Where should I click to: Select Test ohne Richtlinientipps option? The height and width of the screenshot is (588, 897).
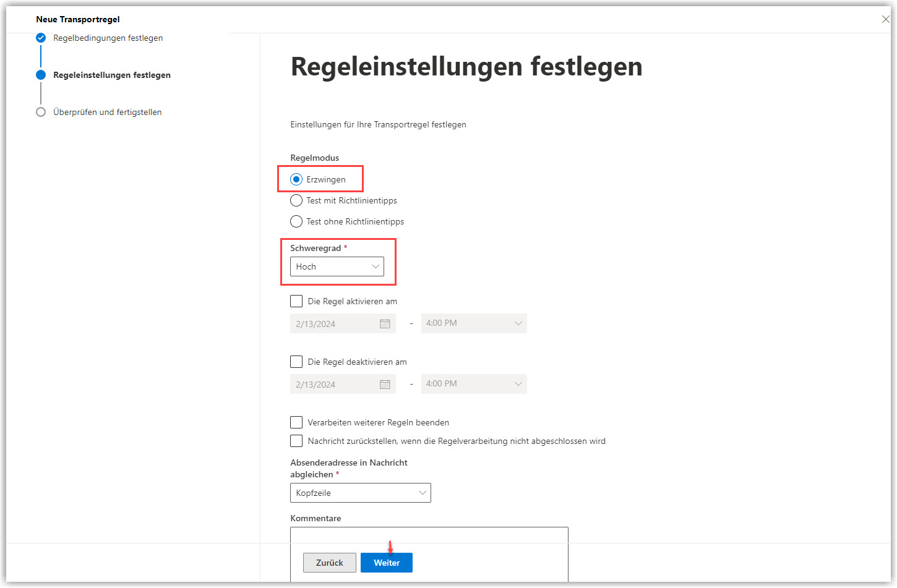296,221
